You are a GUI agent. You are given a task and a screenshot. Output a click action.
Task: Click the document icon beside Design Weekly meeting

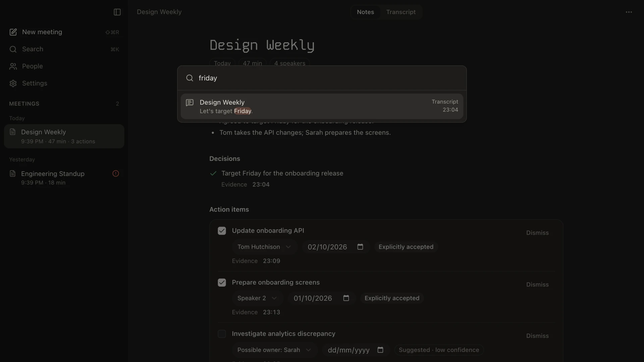click(x=13, y=132)
